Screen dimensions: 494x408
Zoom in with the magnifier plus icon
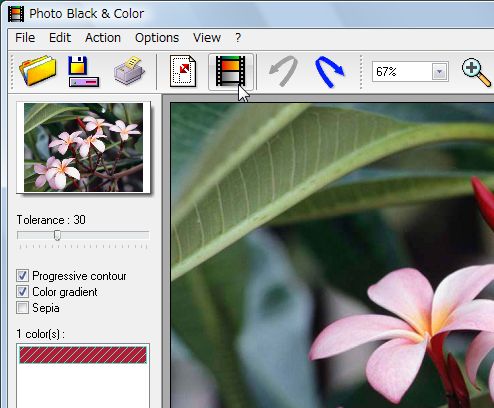(x=476, y=72)
